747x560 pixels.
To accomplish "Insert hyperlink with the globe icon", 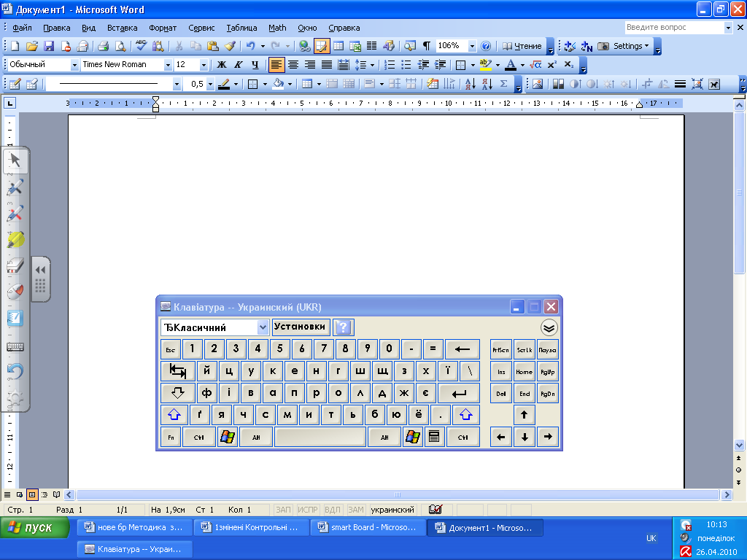I will point(304,46).
